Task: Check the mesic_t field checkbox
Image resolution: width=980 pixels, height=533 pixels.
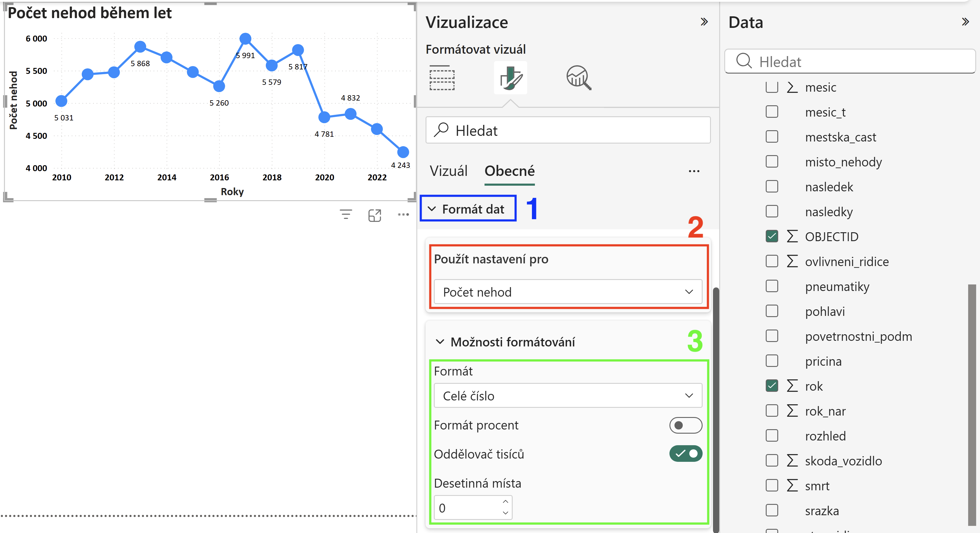Action: (772, 112)
